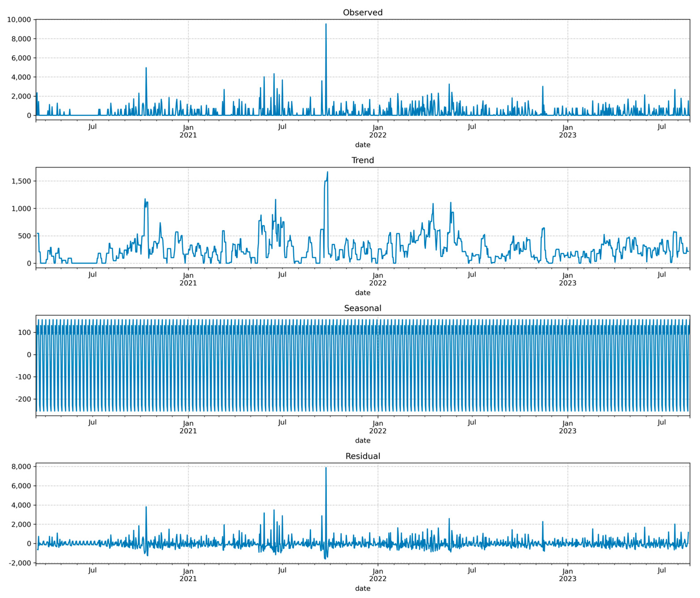Click the Seasonal chart title
700x598 pixels.
[x=362, y=308]
